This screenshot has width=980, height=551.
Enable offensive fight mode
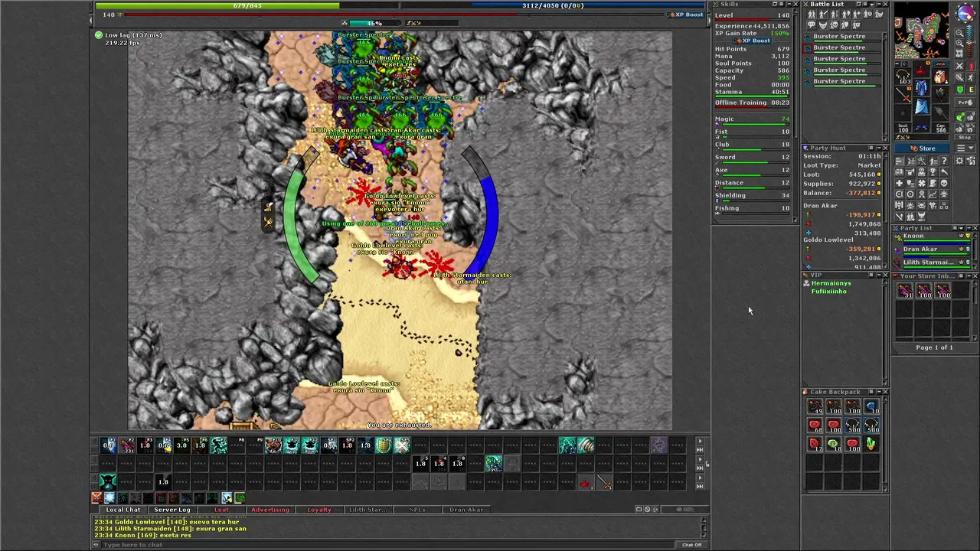(x=960, y=67)
